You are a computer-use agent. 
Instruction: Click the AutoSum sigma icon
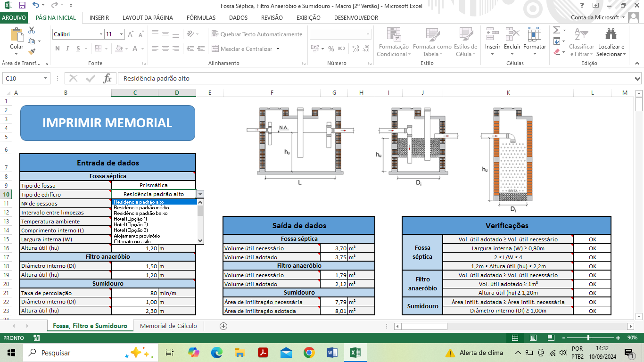(556, 30)
